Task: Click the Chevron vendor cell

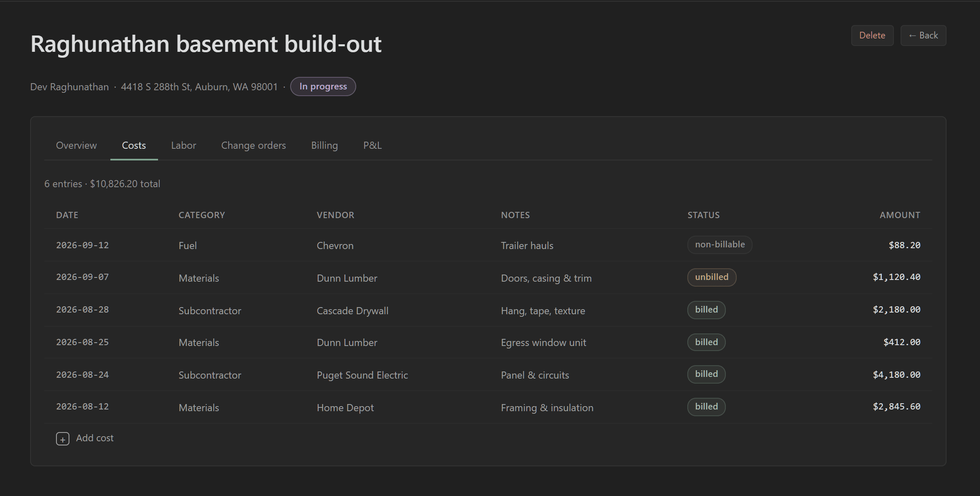Action: pos(335,246)
